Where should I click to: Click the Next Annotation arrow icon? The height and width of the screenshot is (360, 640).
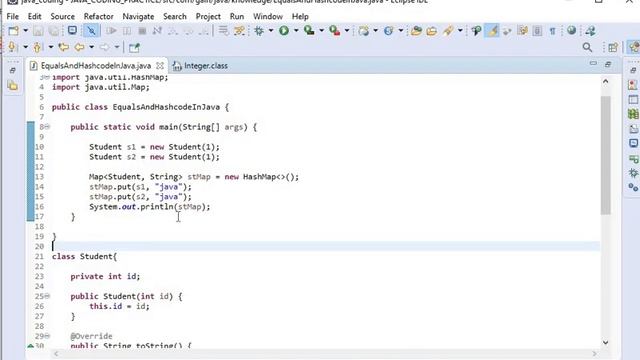tap(12, 47)
